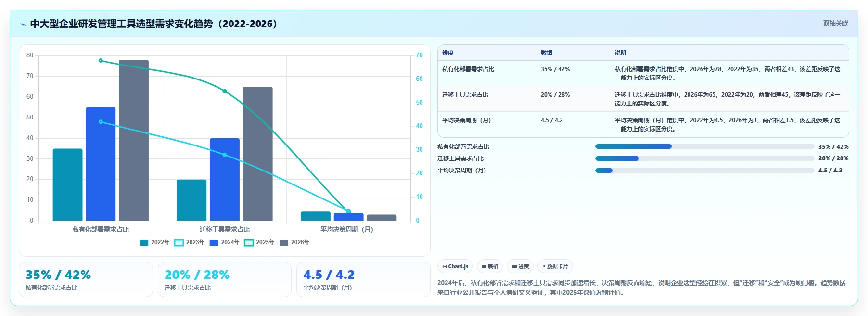868x316 pixels.
Task: Click the 双轴关联 label in header
Action: 835,23
